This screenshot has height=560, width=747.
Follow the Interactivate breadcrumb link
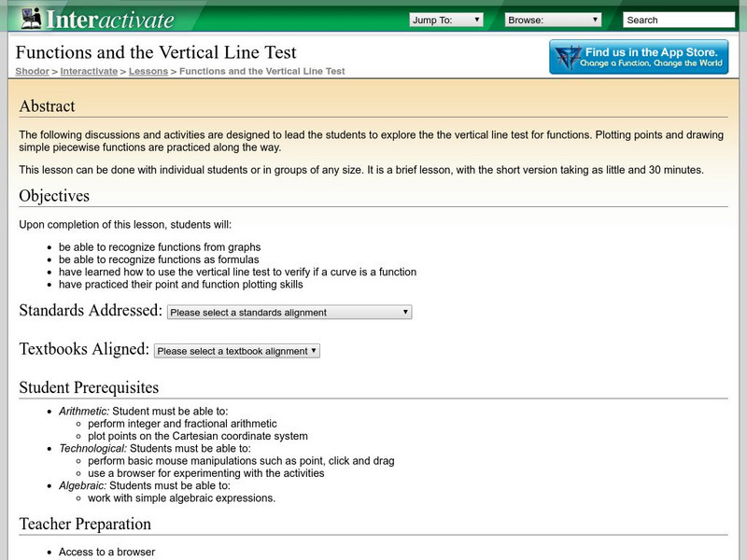coord(89,72)
